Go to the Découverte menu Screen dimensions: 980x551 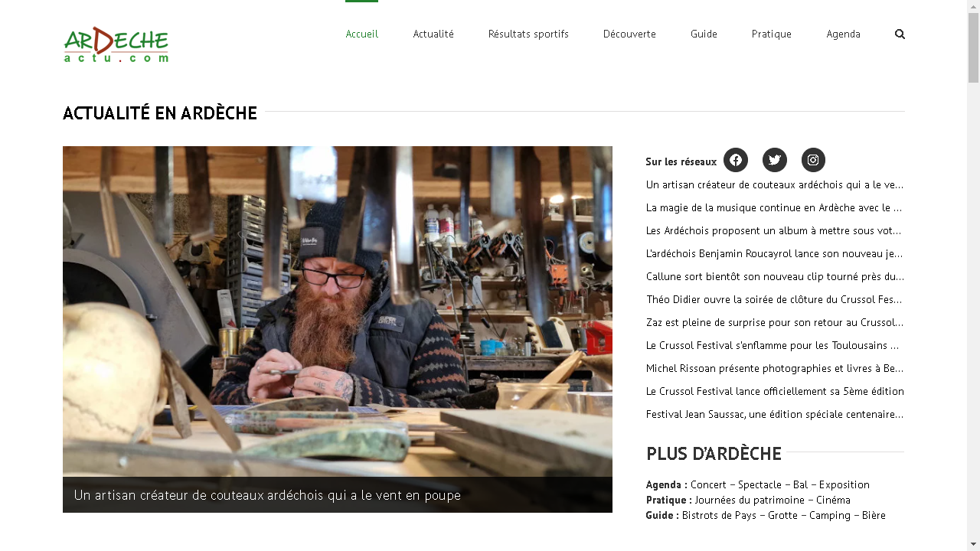click(629, 34)
